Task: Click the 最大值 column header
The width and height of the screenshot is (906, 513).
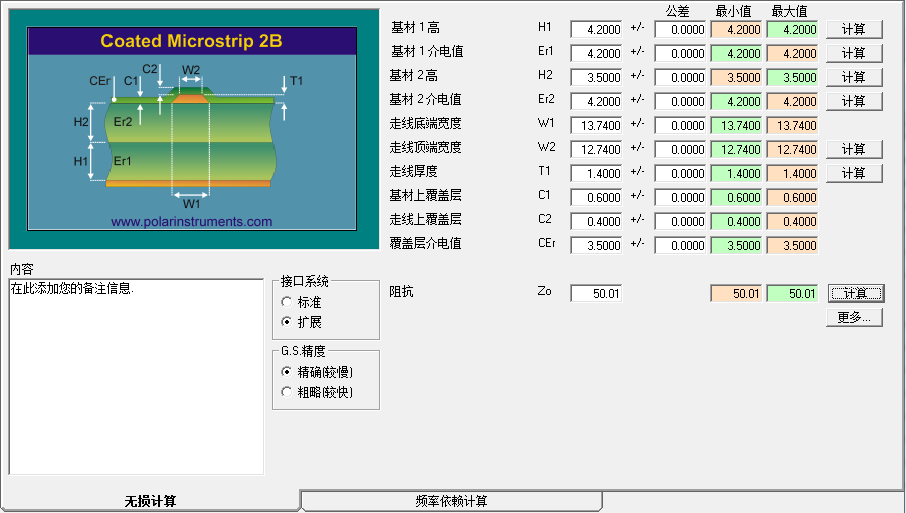Action: (x=790, y=11)
